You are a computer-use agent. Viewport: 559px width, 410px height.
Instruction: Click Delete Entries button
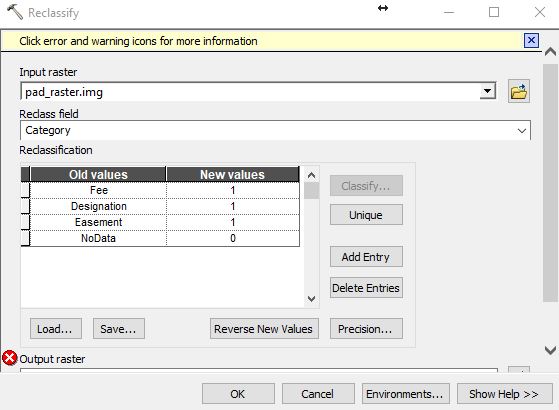pos(366,288)
